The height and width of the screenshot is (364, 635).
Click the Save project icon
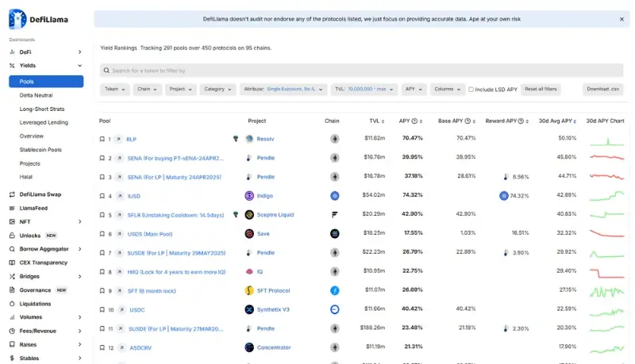pyautogui.click(x=249, y=234)
